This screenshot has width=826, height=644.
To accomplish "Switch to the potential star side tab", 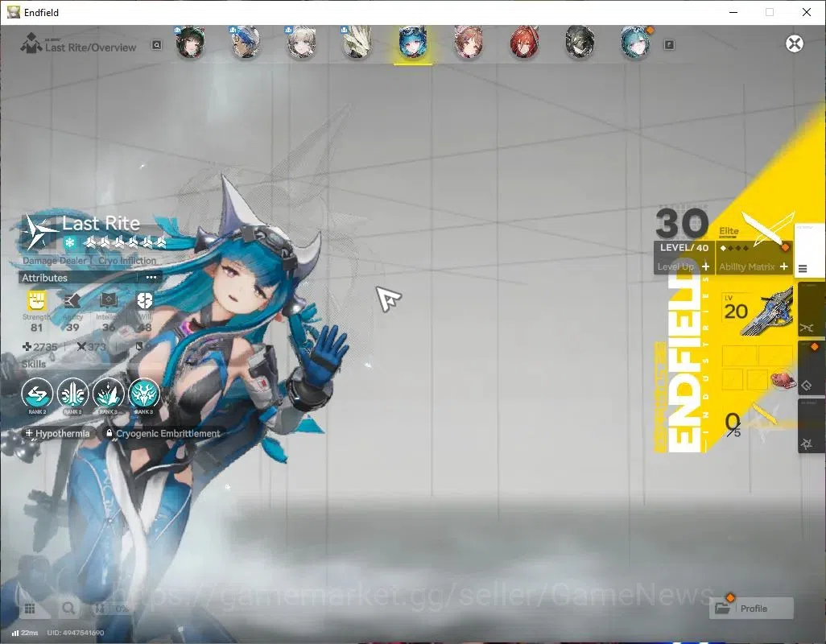I will (x=810, y=426).
